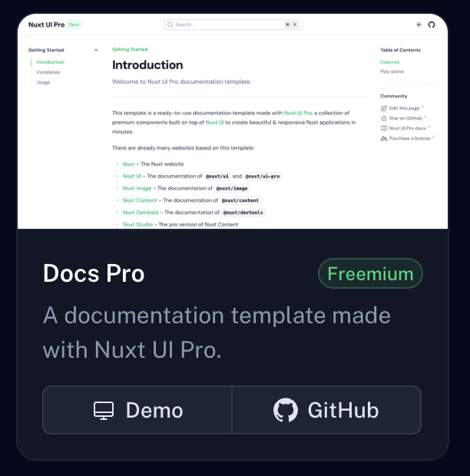
Task: Jump to Play online in Table of Contents
Action: click(x=392, y=71)
